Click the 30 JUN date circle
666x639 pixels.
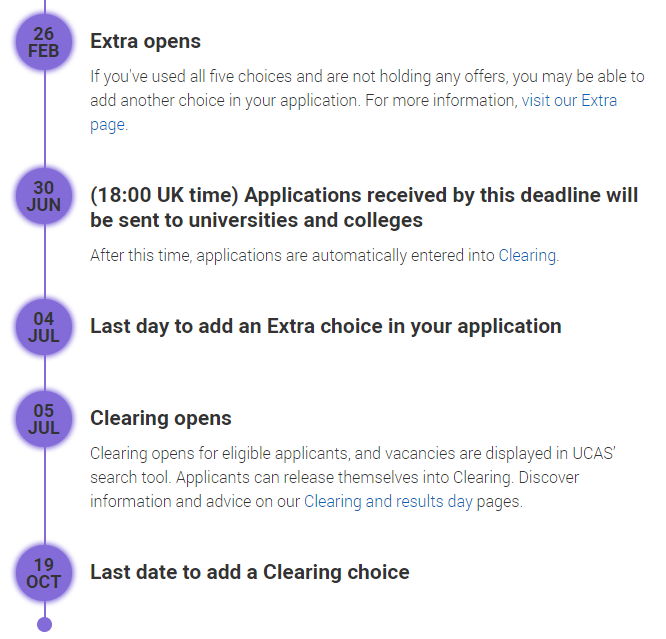[x=44, y=196]
